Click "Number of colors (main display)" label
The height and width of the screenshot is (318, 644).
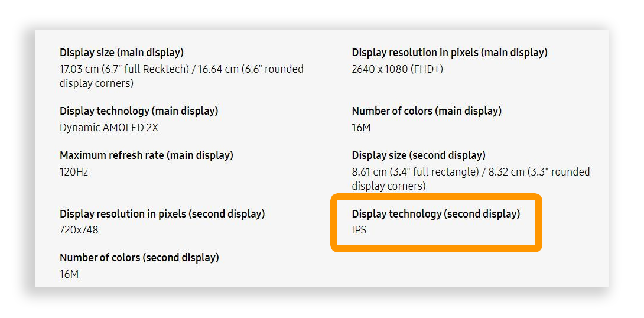coord(426,111)
